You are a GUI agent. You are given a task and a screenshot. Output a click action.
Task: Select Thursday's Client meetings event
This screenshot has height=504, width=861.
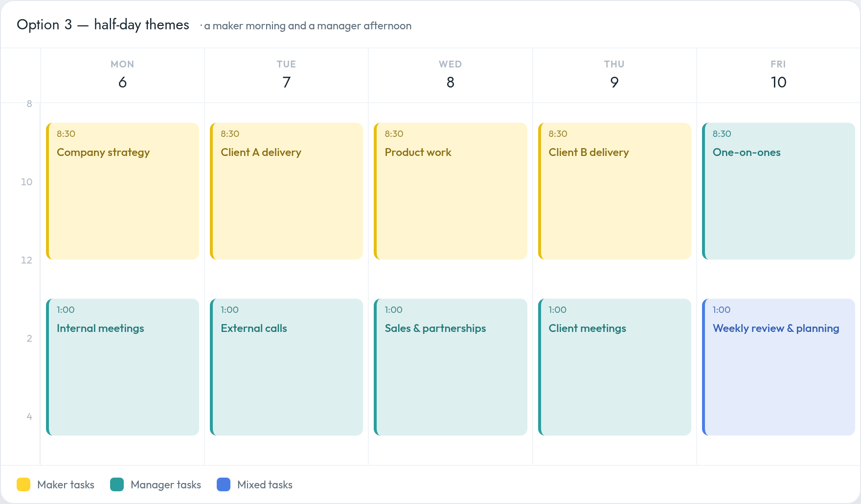pos(614,367)
